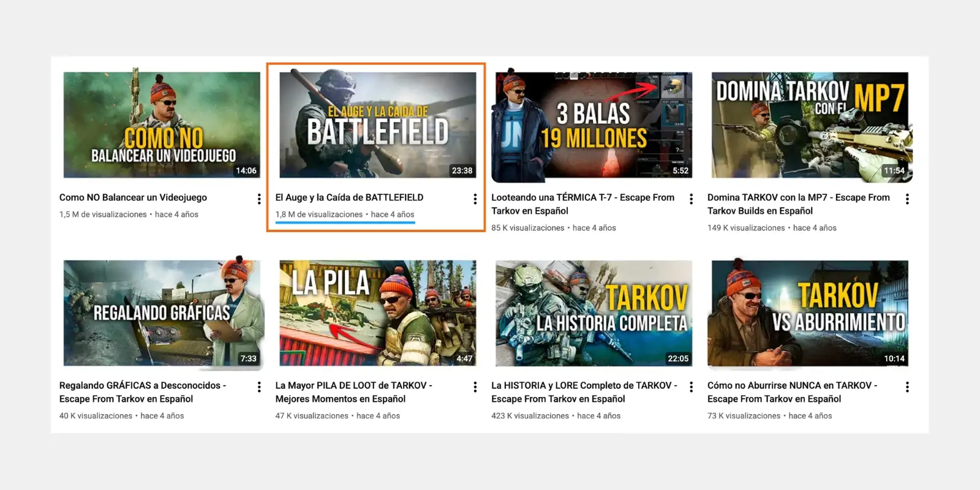The image size is (980, 490).
Task: Open options menu for Looteando una TÉRMICA T-7 video
Action: click(691, 199)
